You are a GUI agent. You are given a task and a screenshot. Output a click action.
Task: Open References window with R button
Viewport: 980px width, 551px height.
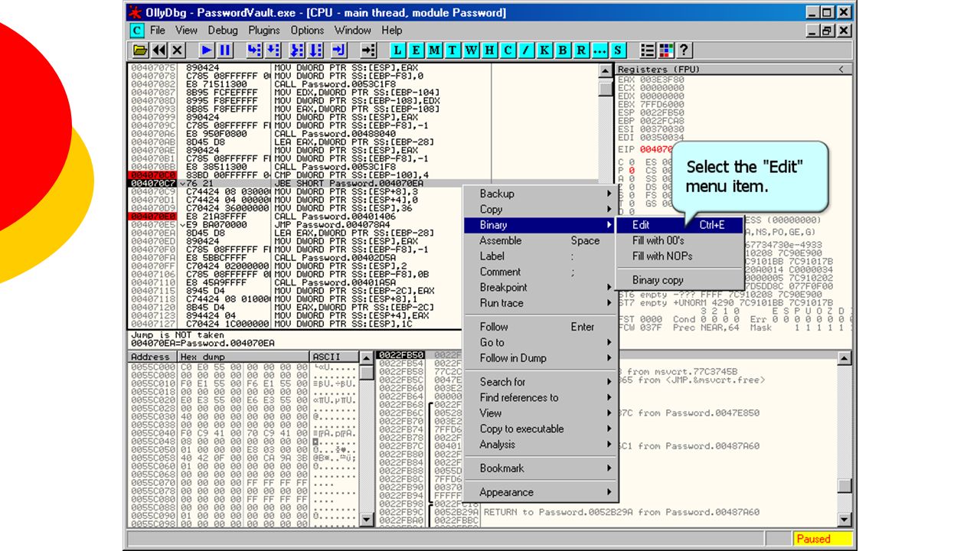[x=582, y=51]
